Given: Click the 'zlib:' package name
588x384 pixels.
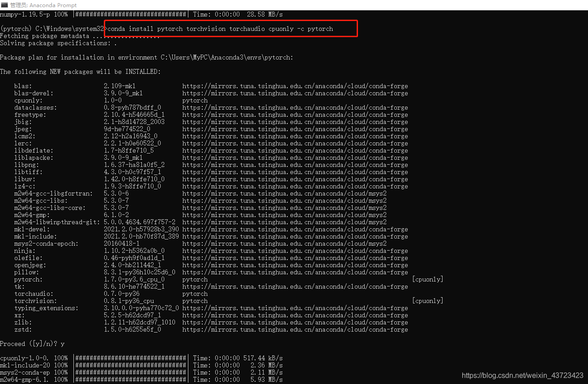Looking at the screenshot, I should [23, 322].
